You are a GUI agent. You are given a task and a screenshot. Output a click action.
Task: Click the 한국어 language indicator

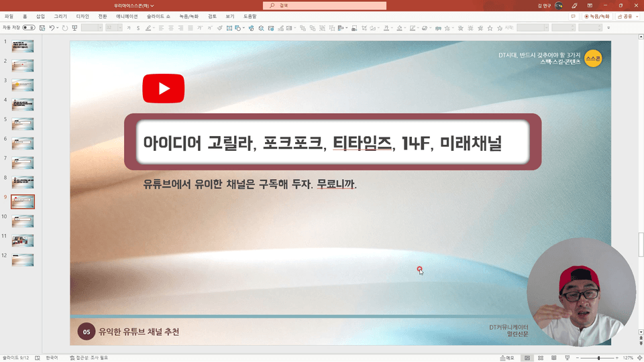click(x=52, y=358)
